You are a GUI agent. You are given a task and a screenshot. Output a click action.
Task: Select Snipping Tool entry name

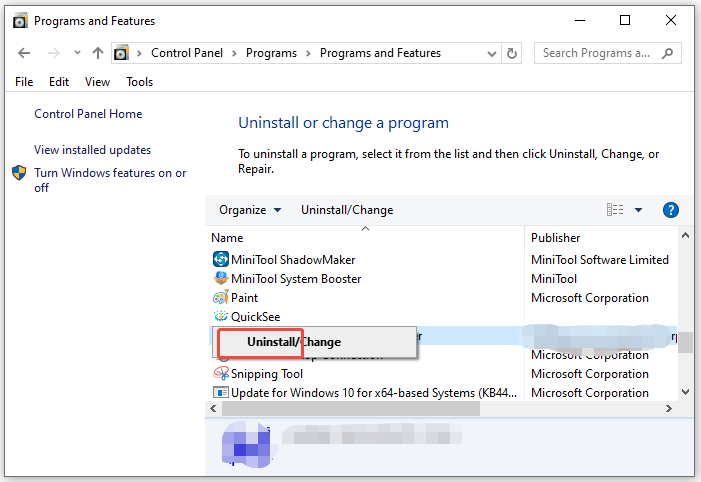[267, 374]
